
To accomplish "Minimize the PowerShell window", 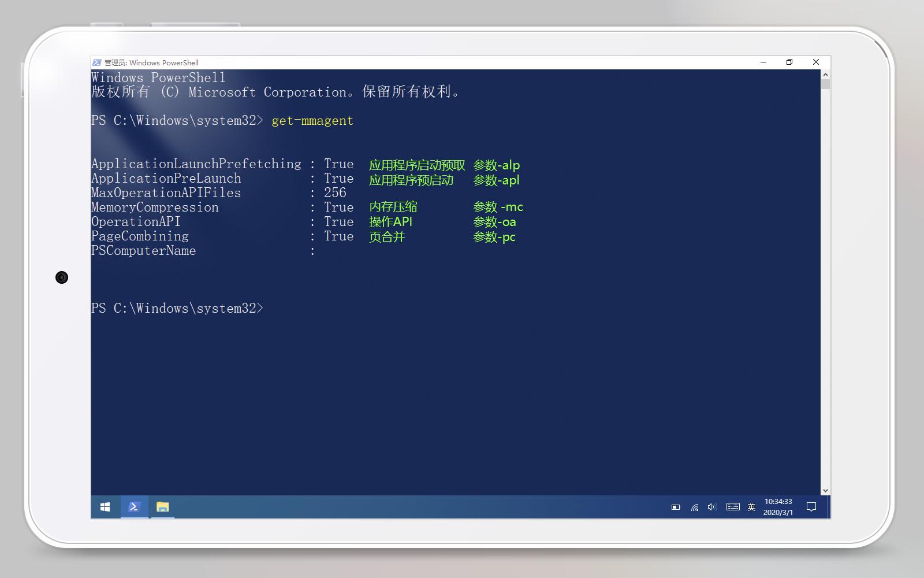I will (x=763, y=62).
